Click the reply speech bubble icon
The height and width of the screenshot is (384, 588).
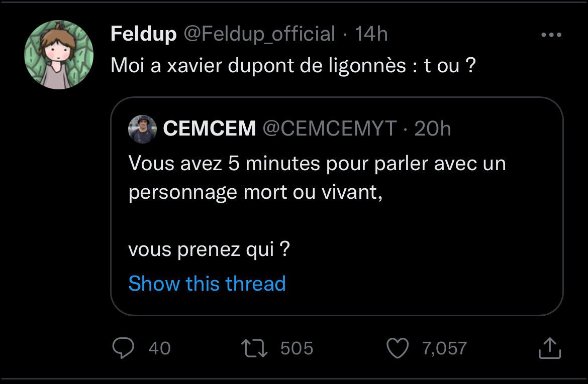pos(122,348)
